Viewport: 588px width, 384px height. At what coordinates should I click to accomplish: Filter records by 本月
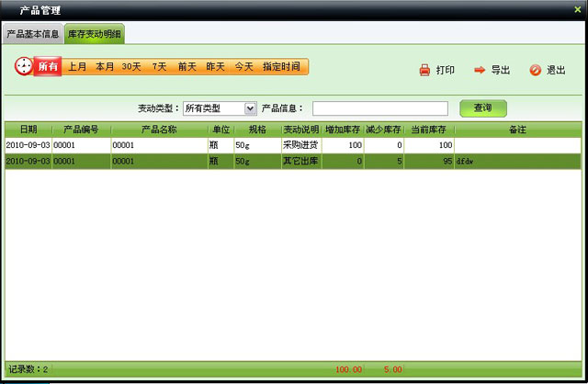105,67
